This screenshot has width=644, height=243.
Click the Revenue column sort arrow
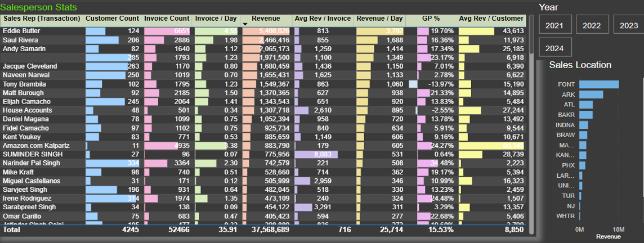click(245, 24)
